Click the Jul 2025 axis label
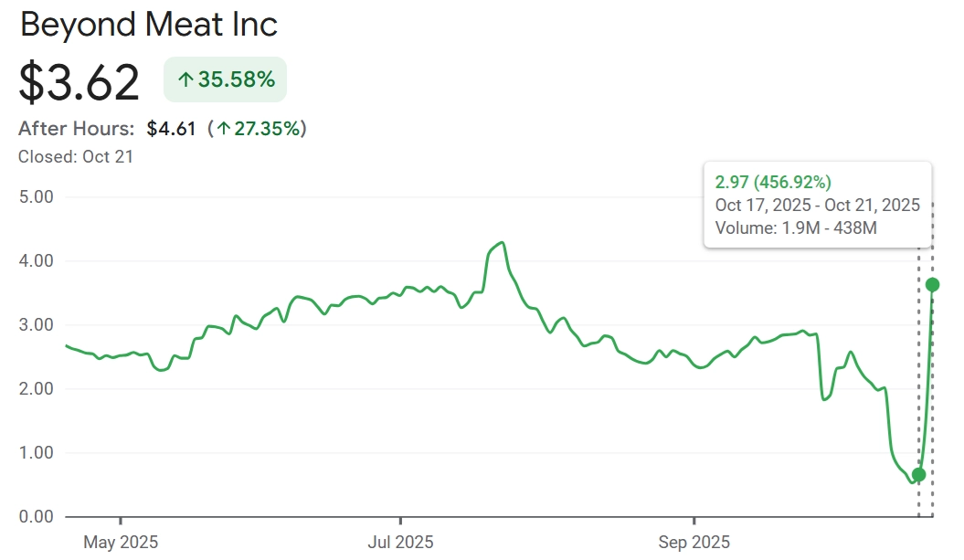The image size is (964, 560). (400, 542)
